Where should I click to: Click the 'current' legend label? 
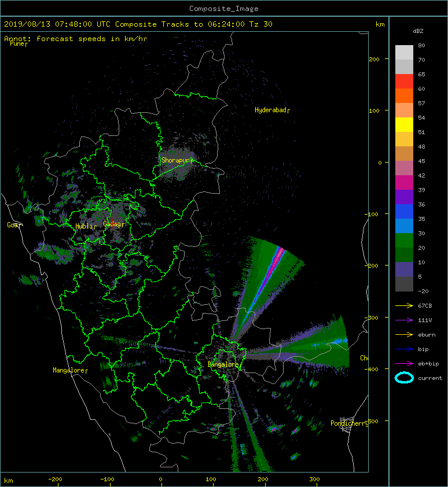[430, 378]
